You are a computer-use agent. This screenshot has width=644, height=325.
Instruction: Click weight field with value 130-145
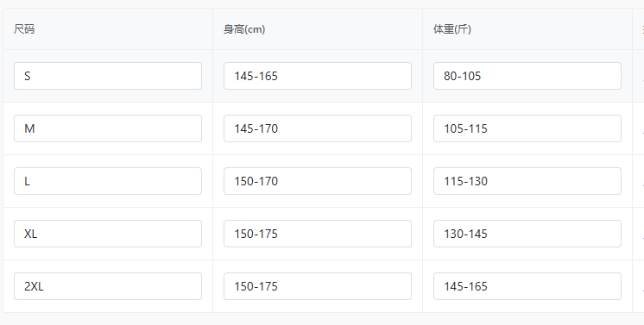pos(527,234)
